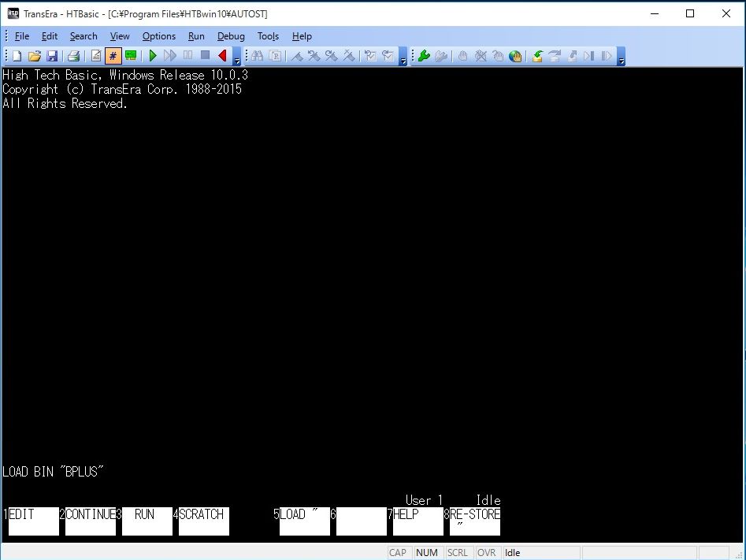Click the green wrench debug icon
The height and width of the screenshot is (560, 746).
(424, 56)
